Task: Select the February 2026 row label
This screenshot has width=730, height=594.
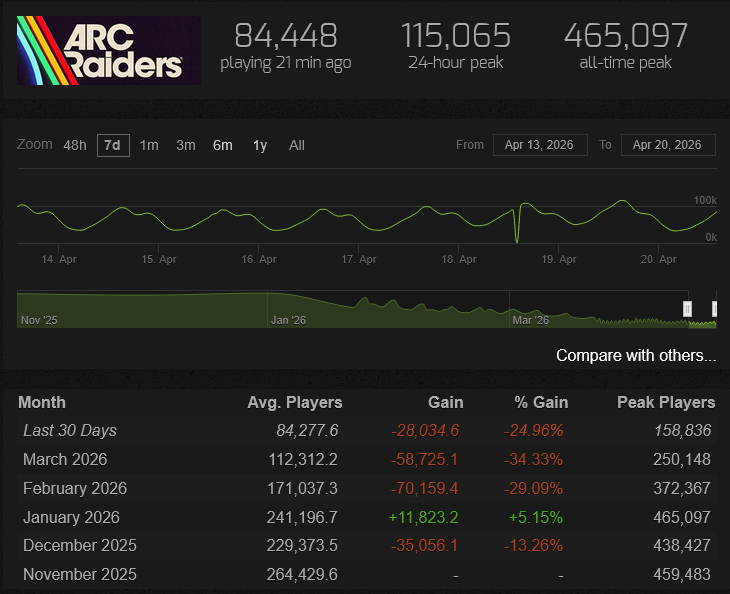Action: pyautogui.click(x=75, y=488)
